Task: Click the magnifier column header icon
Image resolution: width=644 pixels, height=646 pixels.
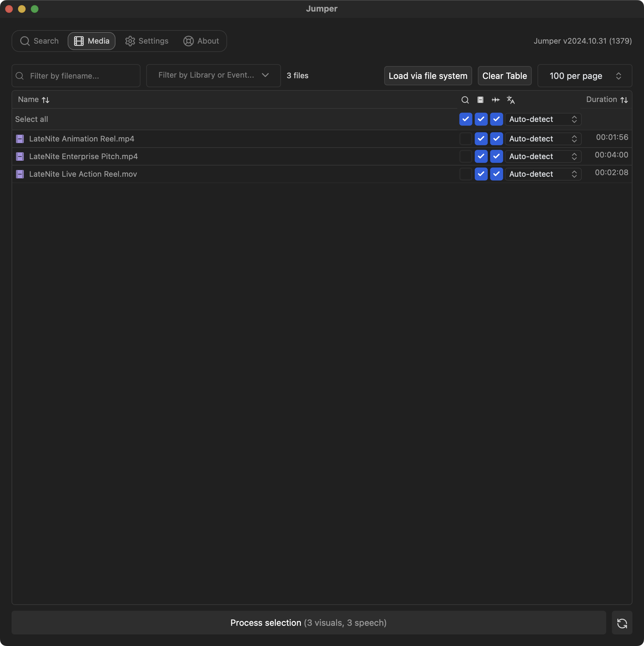Action: click(x=465, y=100)
